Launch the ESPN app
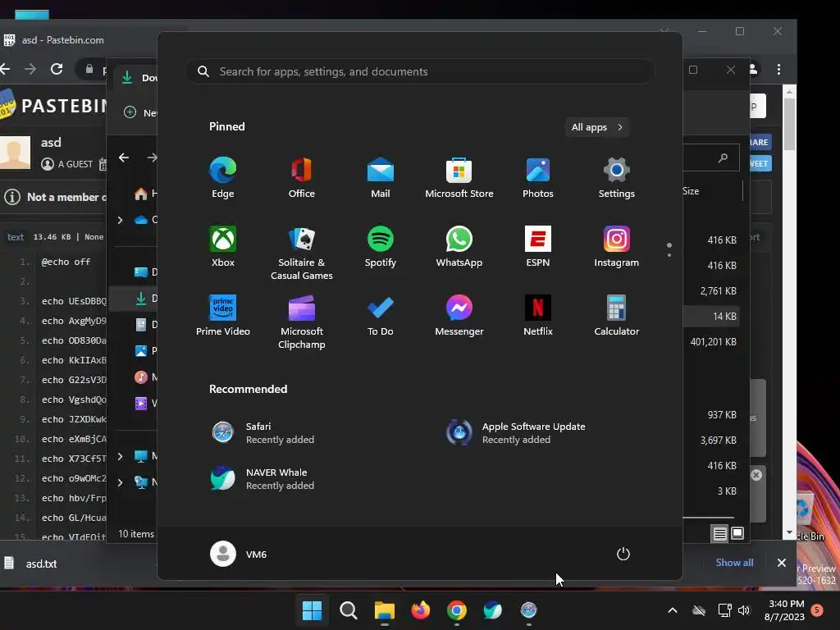 (x=538, y=247)
